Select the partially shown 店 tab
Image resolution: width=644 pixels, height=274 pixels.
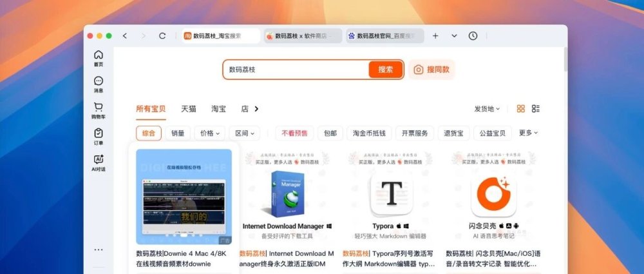pos(245,109)
